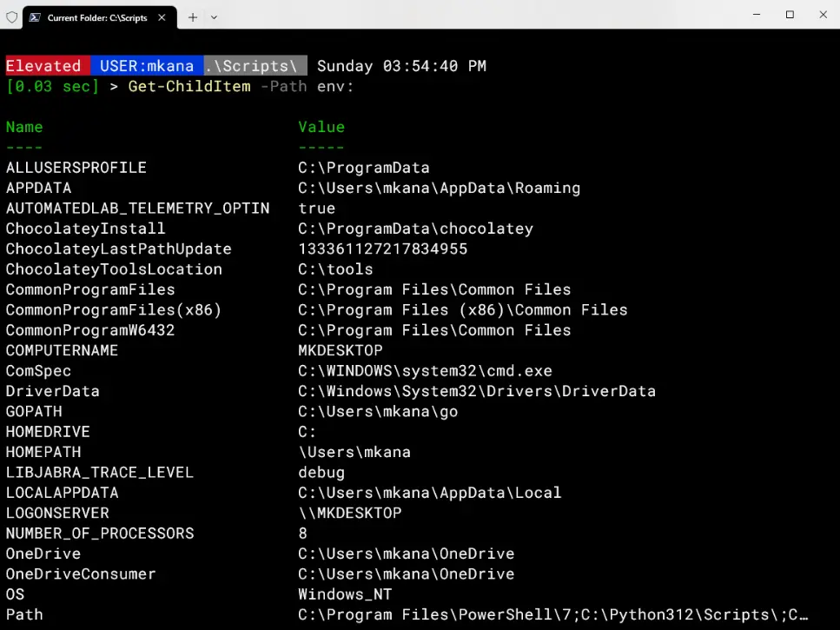The height and width of the screenshot is (630, 840).
Task: Click the C:\ProgramData\chocolatey path value
Action: [413, 229]
